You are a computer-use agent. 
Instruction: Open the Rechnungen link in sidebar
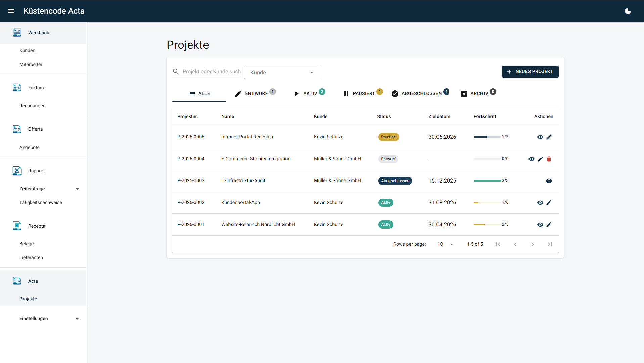point(32,106)
